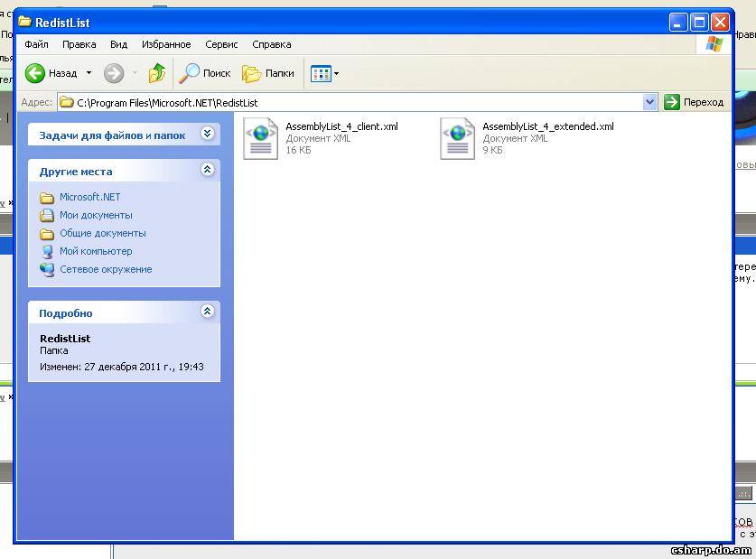Open Поиск search tool

205,73
